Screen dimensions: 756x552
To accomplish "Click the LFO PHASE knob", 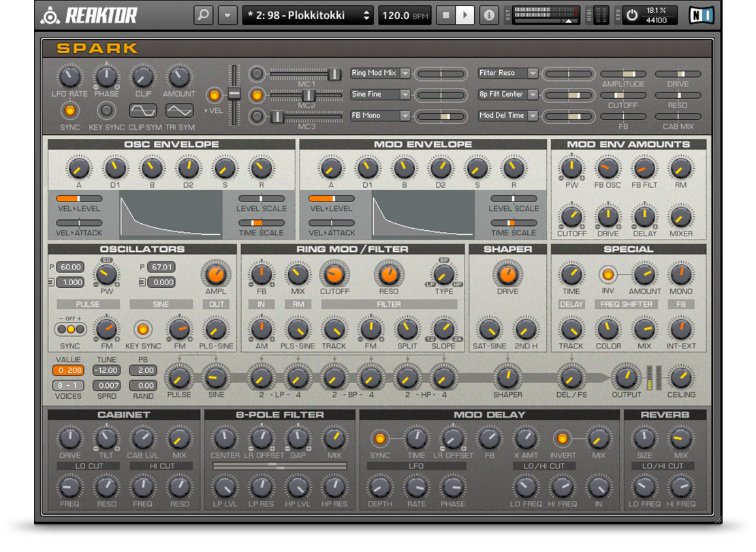I will tap(106, 77).
